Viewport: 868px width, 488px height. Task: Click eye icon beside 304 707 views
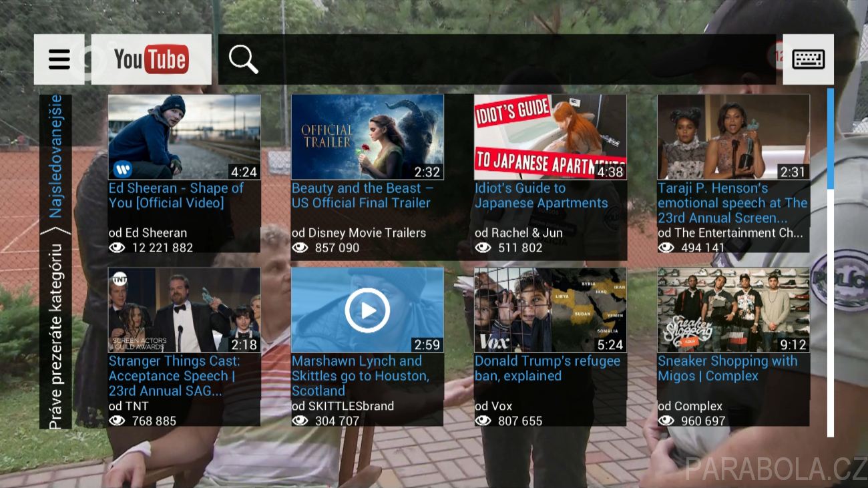click(x=300, y=421)
